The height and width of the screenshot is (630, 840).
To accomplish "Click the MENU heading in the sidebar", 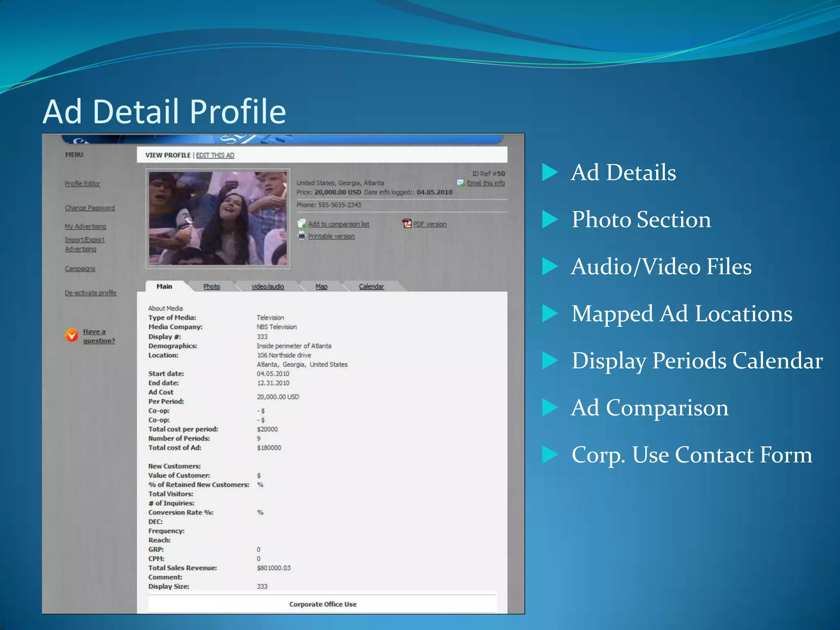I will coord(74,155).
